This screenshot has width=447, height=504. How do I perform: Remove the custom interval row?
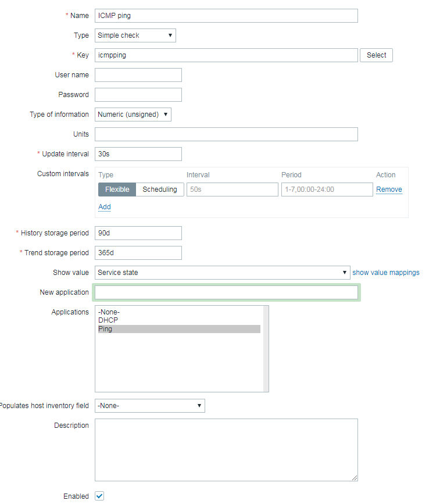click(389, 190)
